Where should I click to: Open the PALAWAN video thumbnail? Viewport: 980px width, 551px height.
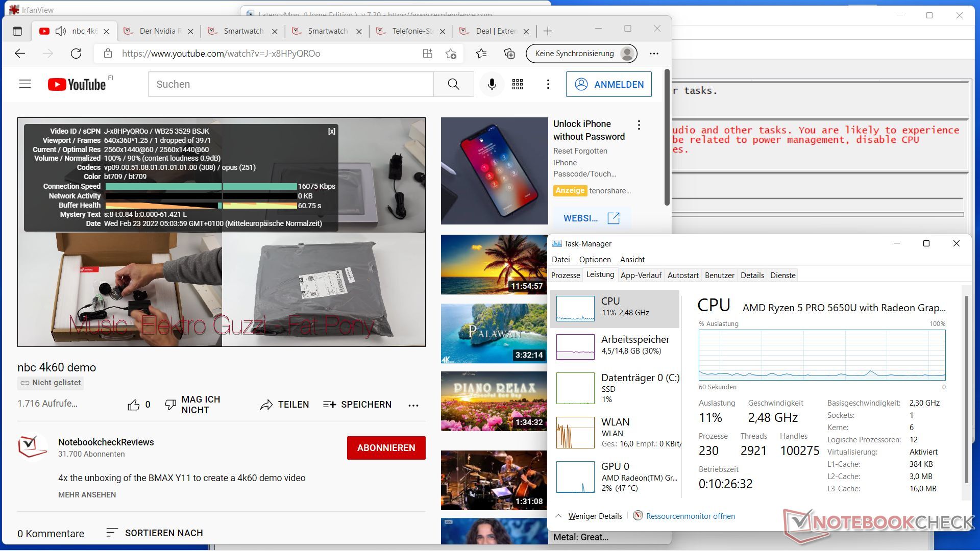click(x=494, y=333)
